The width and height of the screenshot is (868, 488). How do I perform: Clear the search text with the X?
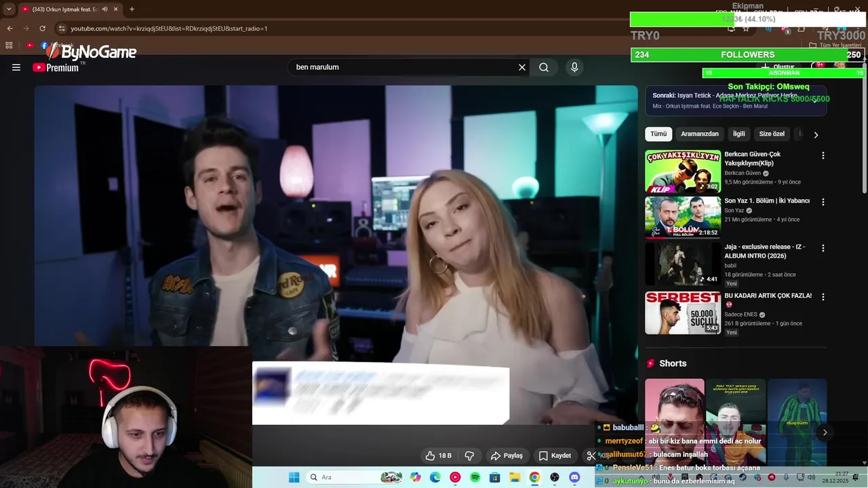click(x=522, y=67)
